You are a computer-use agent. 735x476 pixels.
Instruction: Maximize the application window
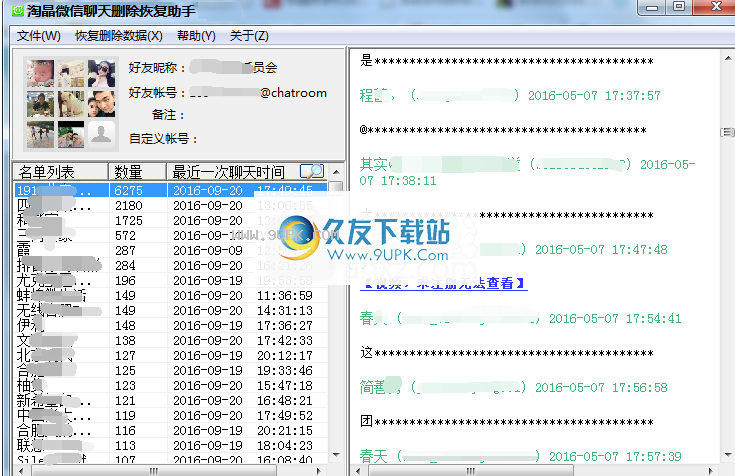tap(679, 7)
